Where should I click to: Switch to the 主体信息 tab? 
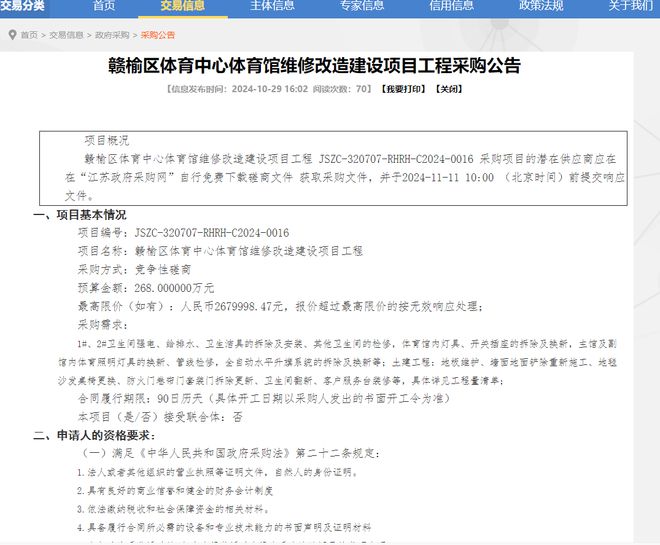click(272, 5)
